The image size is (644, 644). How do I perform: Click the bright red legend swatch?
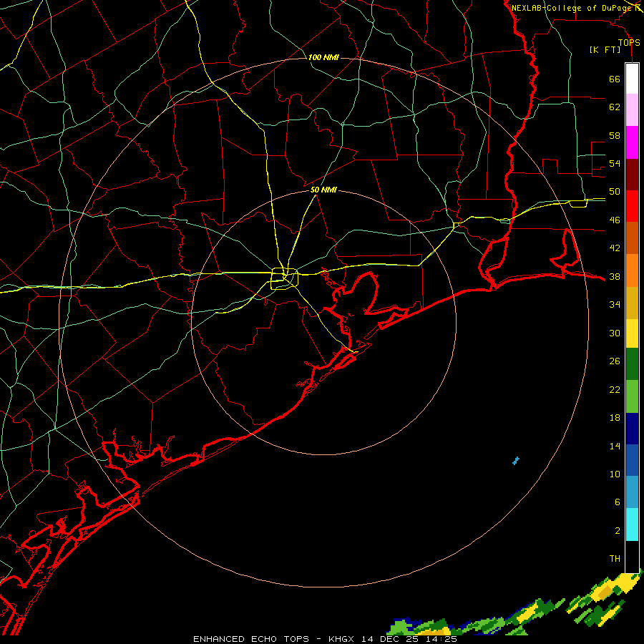pyautogui.click(x=632, y=206)
